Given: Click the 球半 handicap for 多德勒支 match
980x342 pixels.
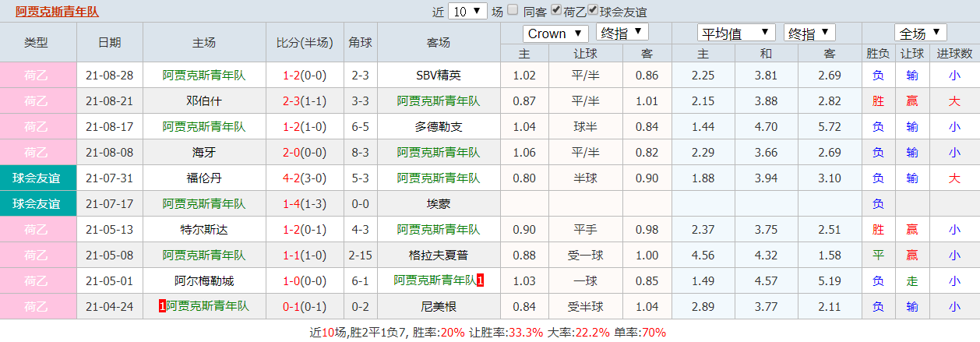Looking at the screenshot, I should pos(586,127).
